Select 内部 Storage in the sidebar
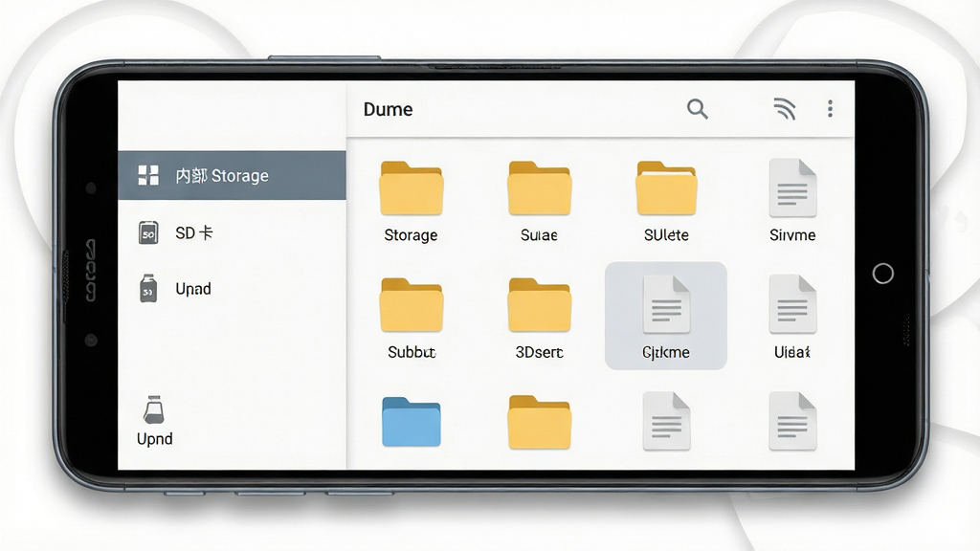This screenshot has width=980, height=551. coord(232,176)
